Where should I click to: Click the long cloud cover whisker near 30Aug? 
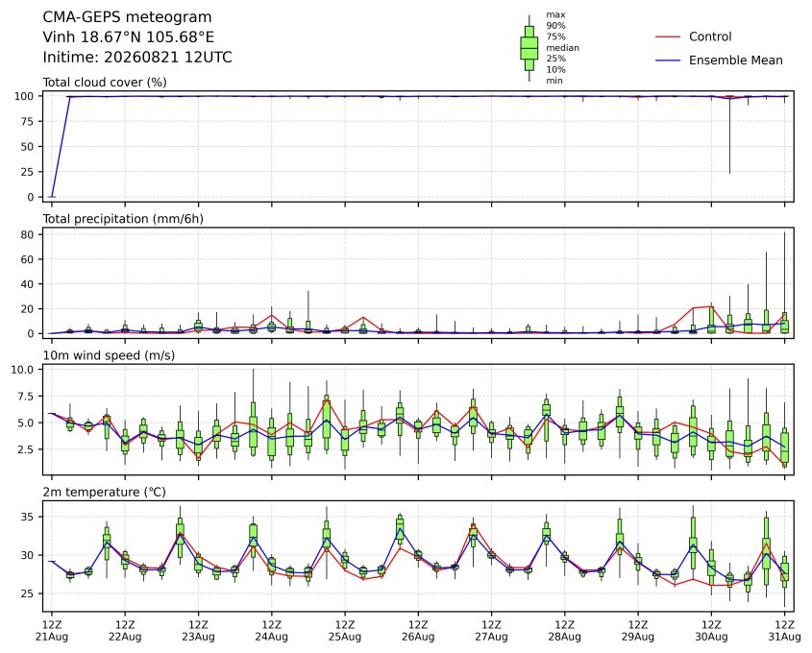pyautogui.click(x=729, y=134)
